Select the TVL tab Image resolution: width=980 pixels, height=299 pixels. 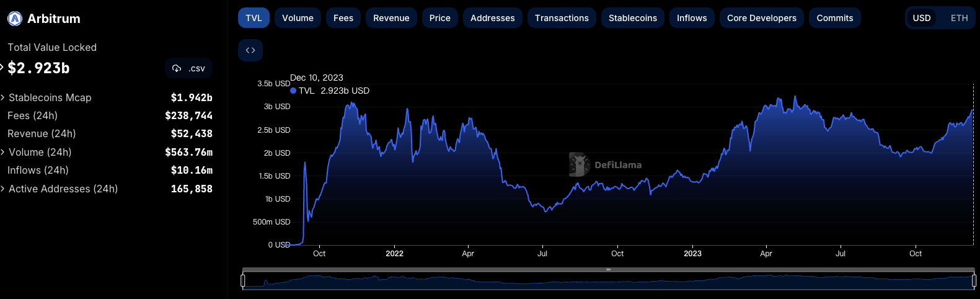[x=254, y=18]
